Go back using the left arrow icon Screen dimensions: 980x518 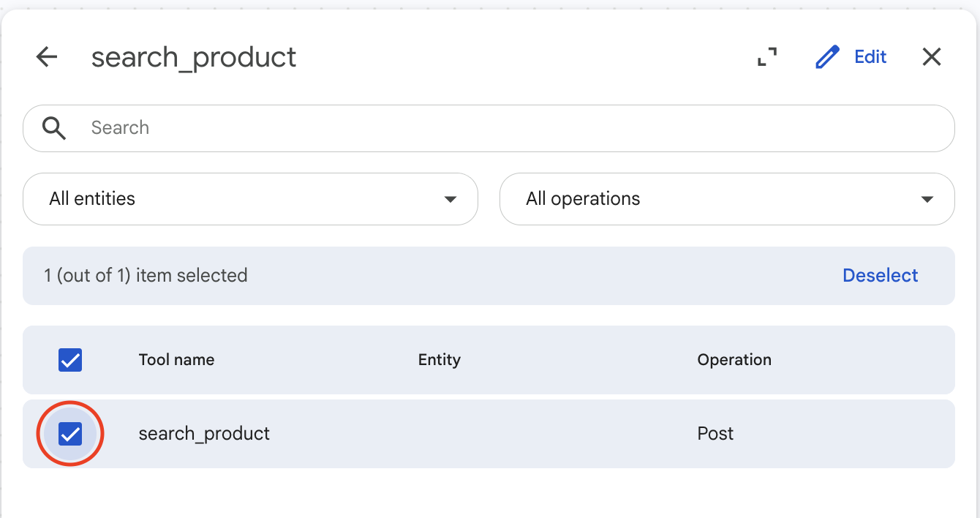pos(47,57)
